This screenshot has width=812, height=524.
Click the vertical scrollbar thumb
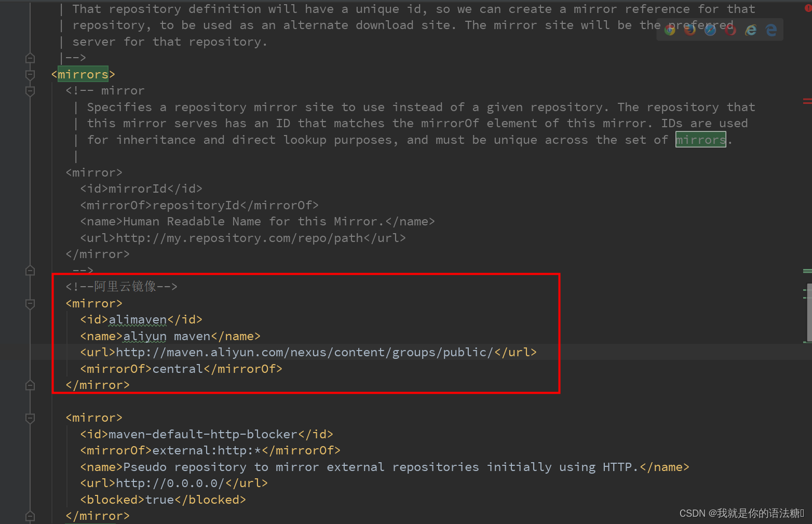click(809, 313)
